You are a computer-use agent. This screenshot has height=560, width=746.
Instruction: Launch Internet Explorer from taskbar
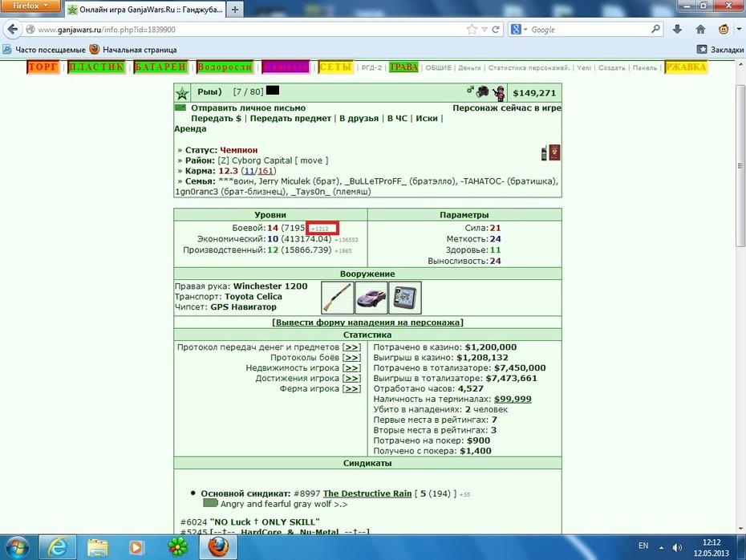(57, 547)
